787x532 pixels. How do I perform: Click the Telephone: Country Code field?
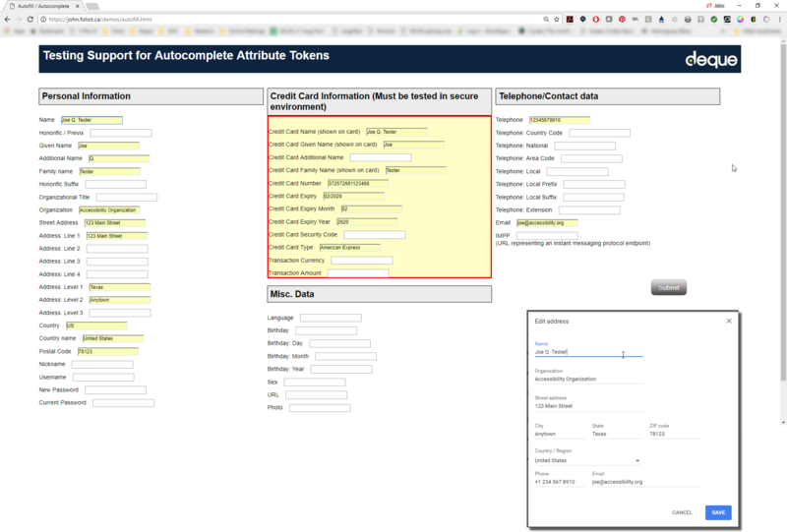click(599, 133)
